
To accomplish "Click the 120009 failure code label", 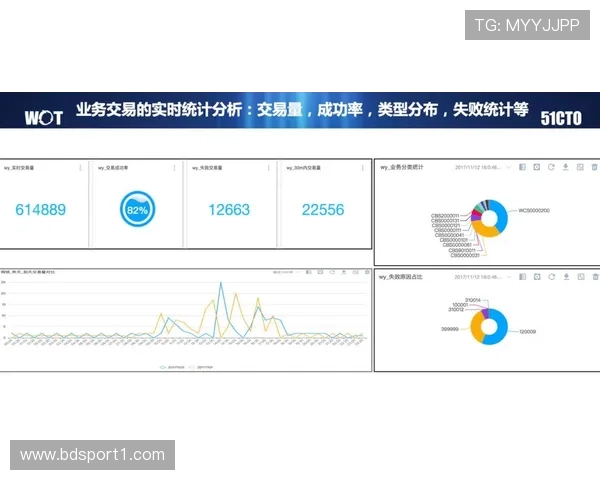I will 527,332.
